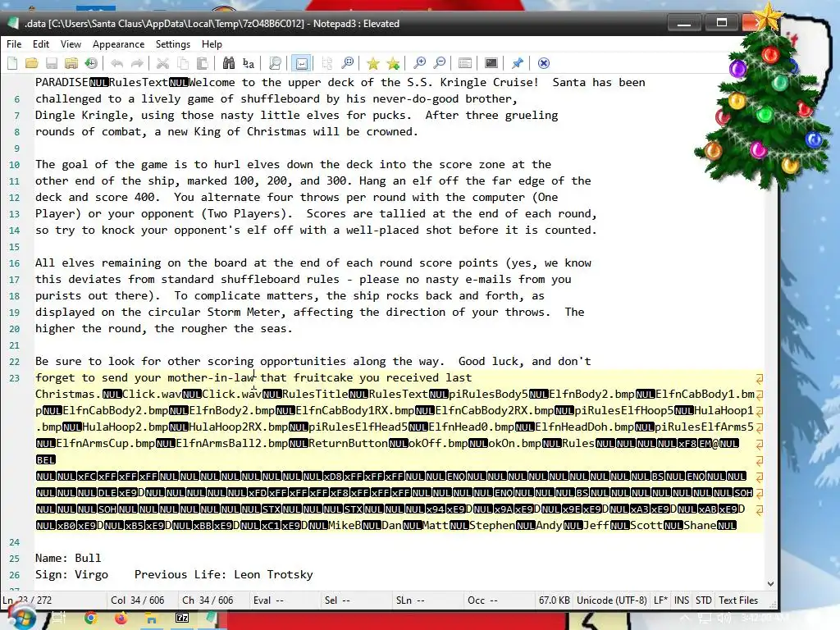Add to favorites via star-plus icon

393,63
